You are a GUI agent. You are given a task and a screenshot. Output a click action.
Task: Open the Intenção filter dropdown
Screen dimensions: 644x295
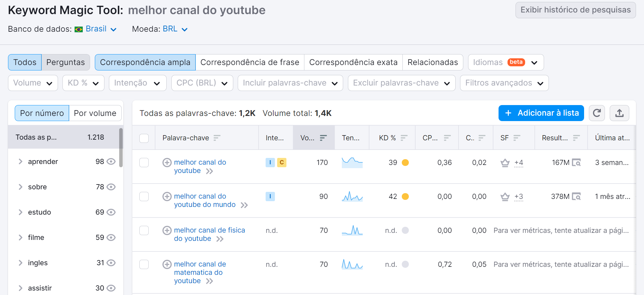click(138, 83)
